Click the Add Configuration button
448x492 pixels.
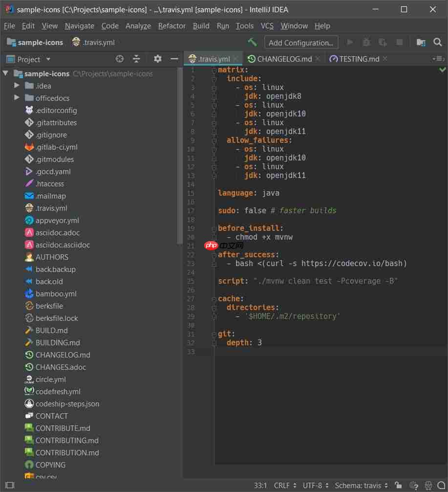click(301, 42)
